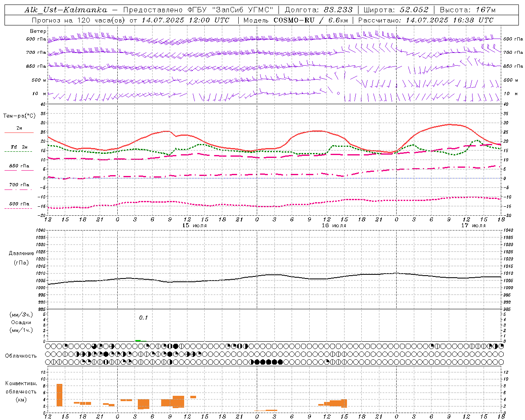This screenshot has width=525, height=420.
Task: Click the Осадки precipitation label
Action: point(21,322)
